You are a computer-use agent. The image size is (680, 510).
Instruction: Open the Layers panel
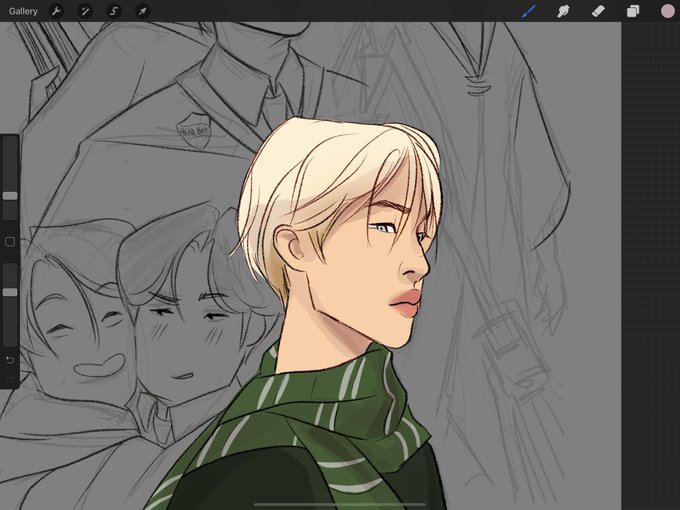pos(633,11)
